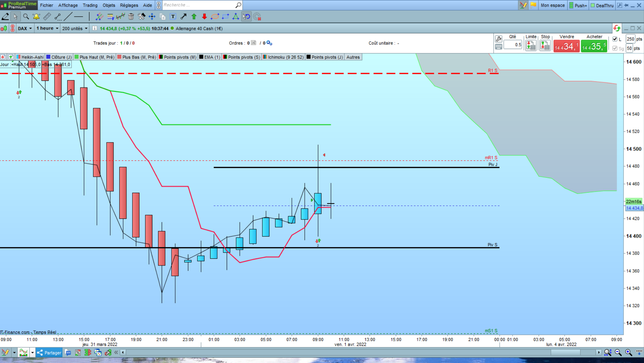
Task: Select the magnifier zoom tool
Action: (26, 16)
